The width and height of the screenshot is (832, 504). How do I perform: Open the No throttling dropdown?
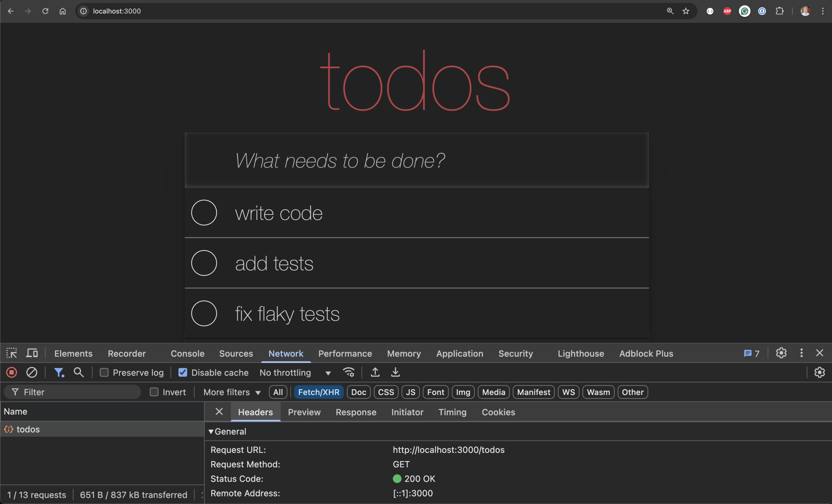click(295, 373)
